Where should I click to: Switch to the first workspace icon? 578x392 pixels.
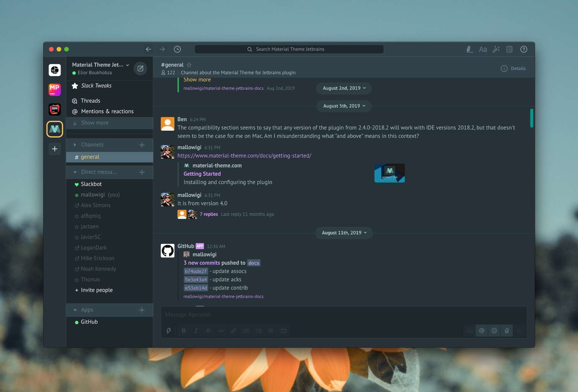[x=55, y=70]
